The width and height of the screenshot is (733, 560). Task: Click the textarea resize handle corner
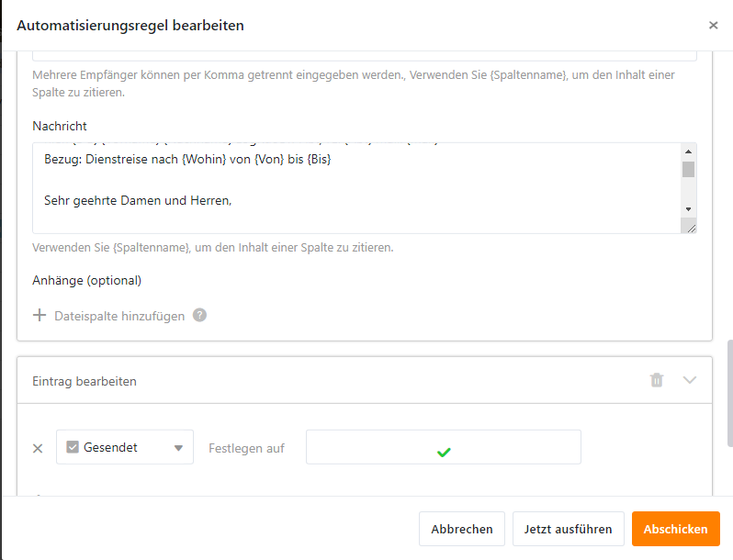click(x=692, y=229)
